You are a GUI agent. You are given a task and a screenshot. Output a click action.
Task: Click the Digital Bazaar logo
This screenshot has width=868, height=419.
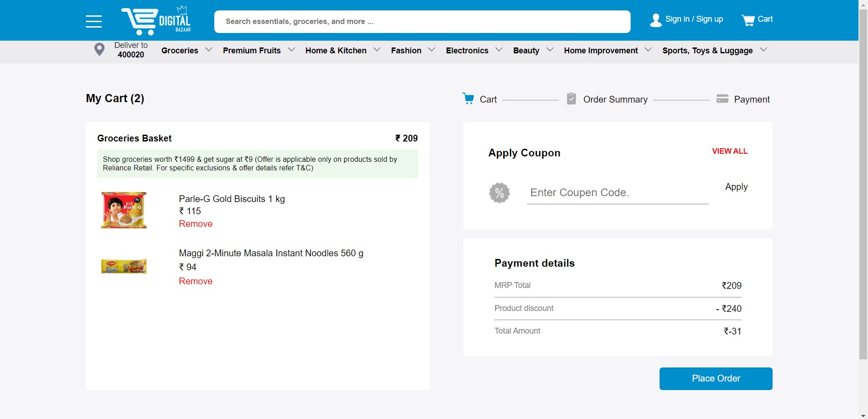(x=156, y=20)
